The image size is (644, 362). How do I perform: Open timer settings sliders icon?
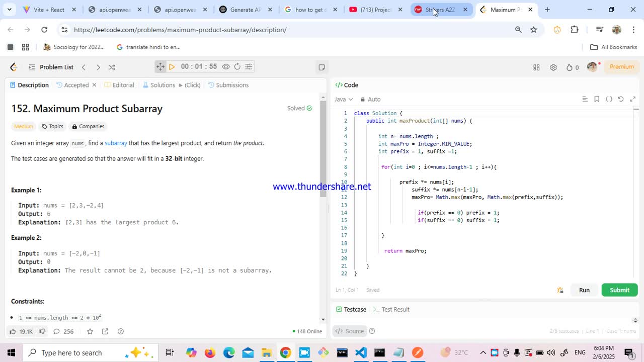coord(248,66)
